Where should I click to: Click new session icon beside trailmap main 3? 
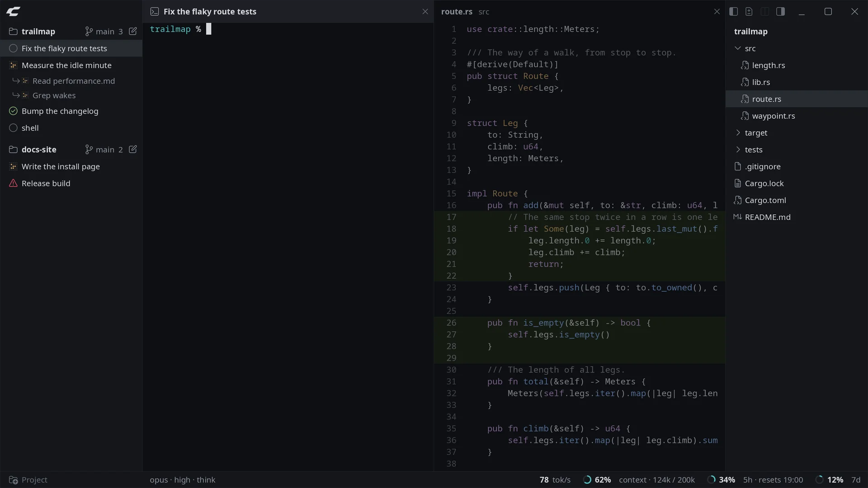click(133, 31)
